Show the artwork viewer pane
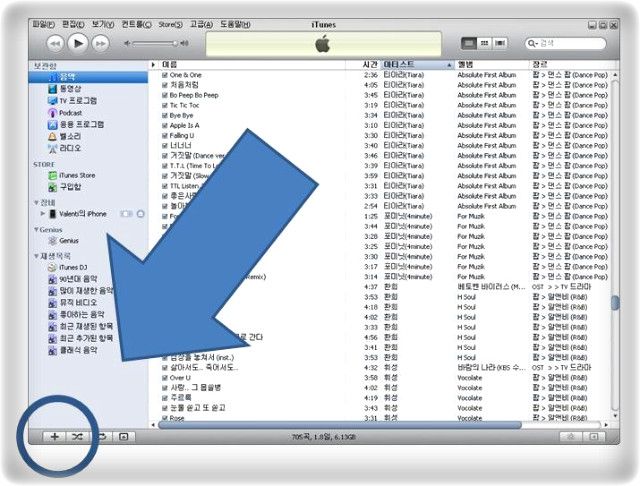 pos(124,437)
